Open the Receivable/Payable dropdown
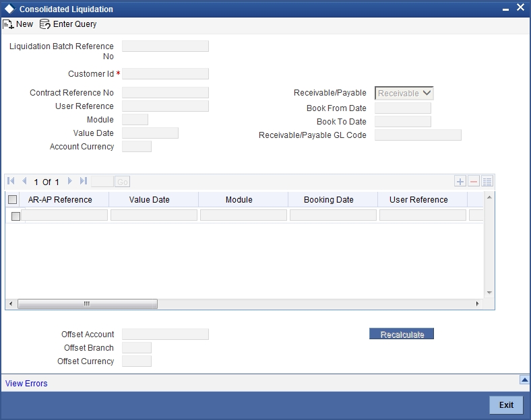This screenshot has height=420, width=531. click(404, 93)
